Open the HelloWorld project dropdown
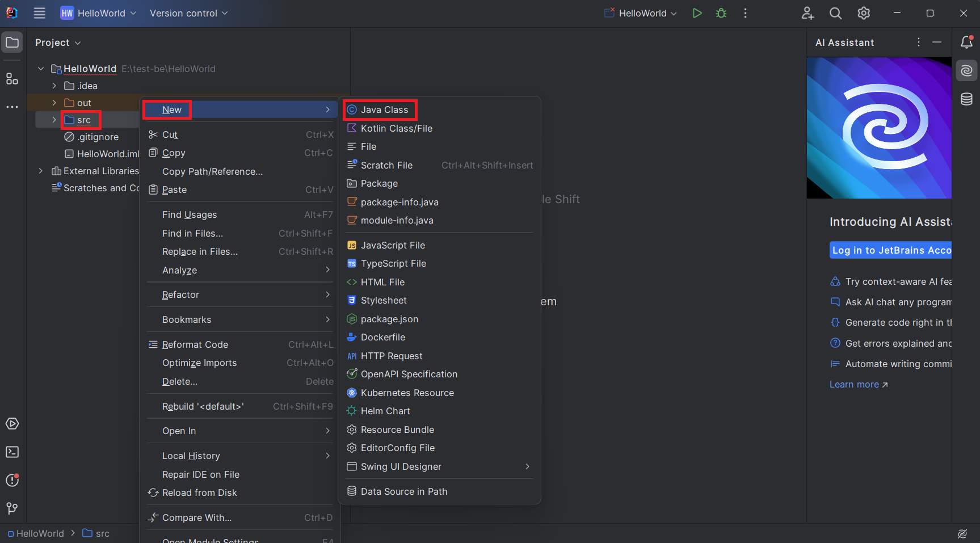The height and width of the screenshot is (543, 980). click(98, 13)
